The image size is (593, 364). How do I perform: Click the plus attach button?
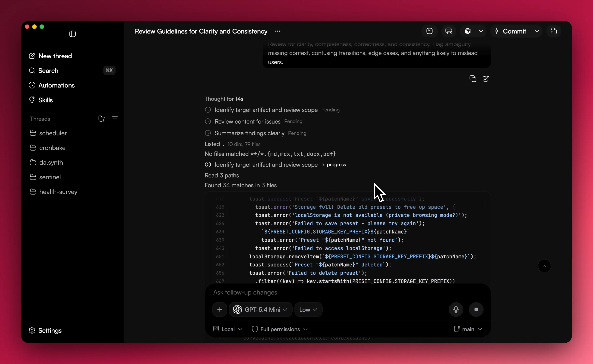pyautogui.click(x=219, y=309)
